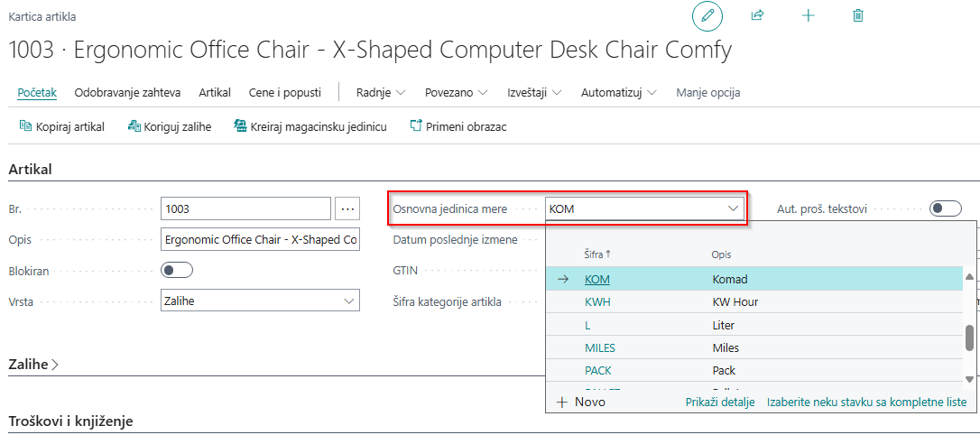Open the Izveštaji menu
Screen dimensions: 980x435
534,93
